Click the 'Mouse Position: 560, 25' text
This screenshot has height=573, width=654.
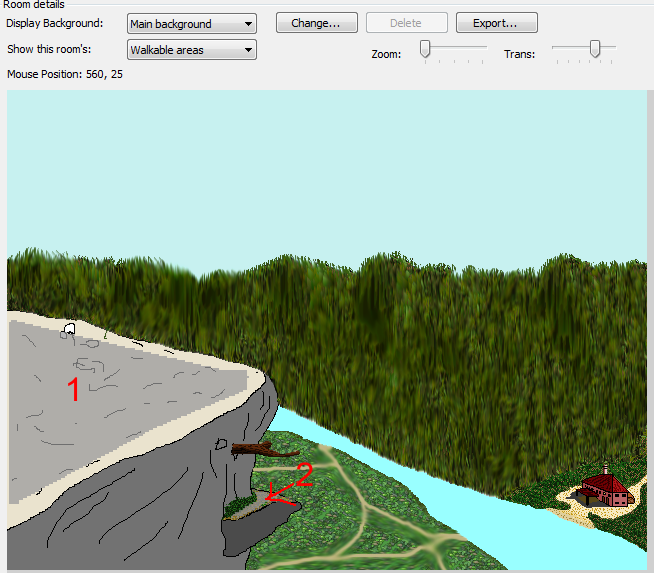tap(65, 74)
